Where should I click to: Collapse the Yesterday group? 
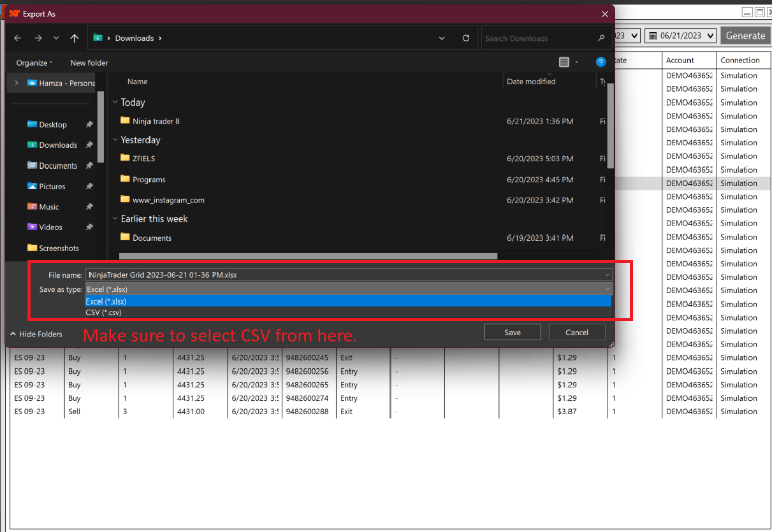115,140
